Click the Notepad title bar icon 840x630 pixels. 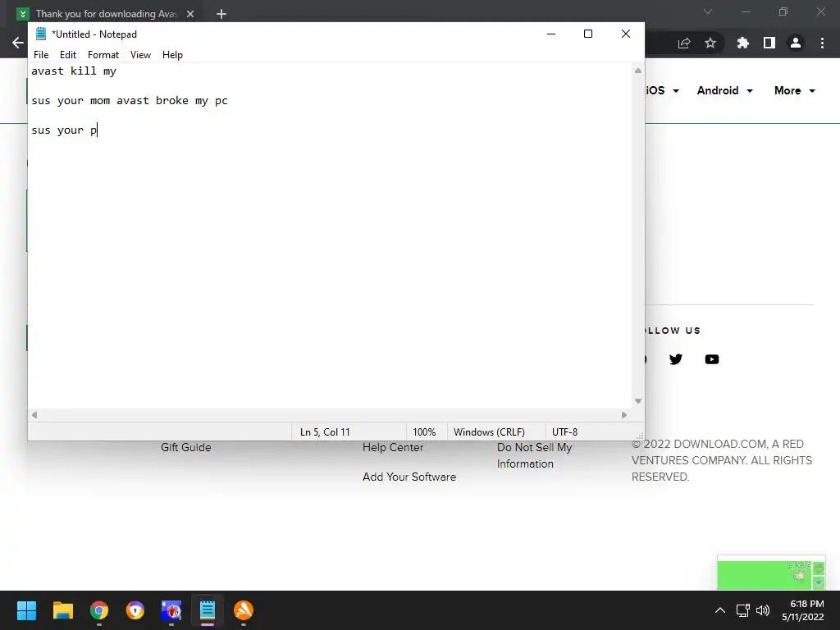click(41, 34)
